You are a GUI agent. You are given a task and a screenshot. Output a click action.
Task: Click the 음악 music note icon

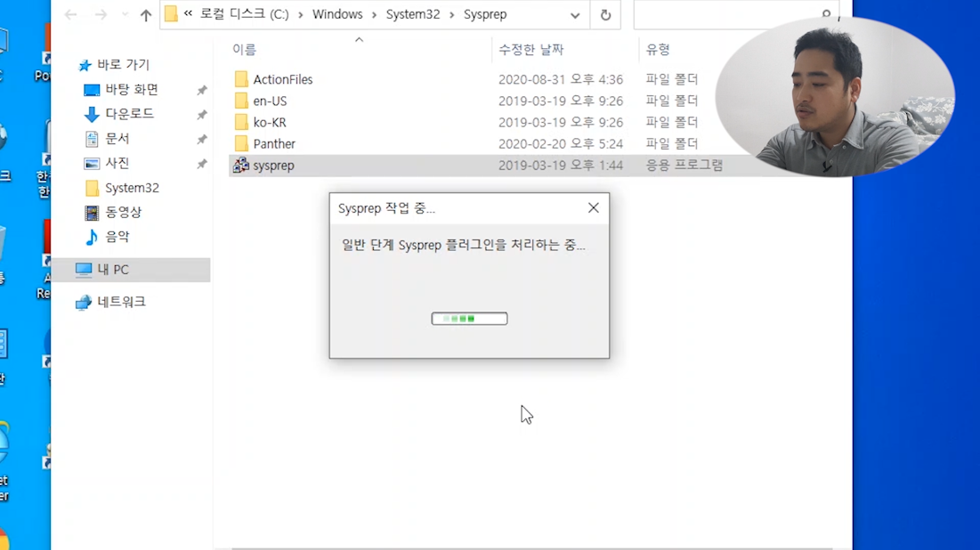pyautogui.click(x=92, y=236)
